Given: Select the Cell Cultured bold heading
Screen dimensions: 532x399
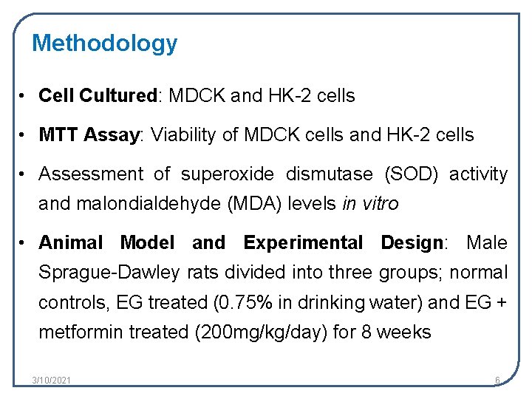Looking at the screenshot, I should pos(98,95).
